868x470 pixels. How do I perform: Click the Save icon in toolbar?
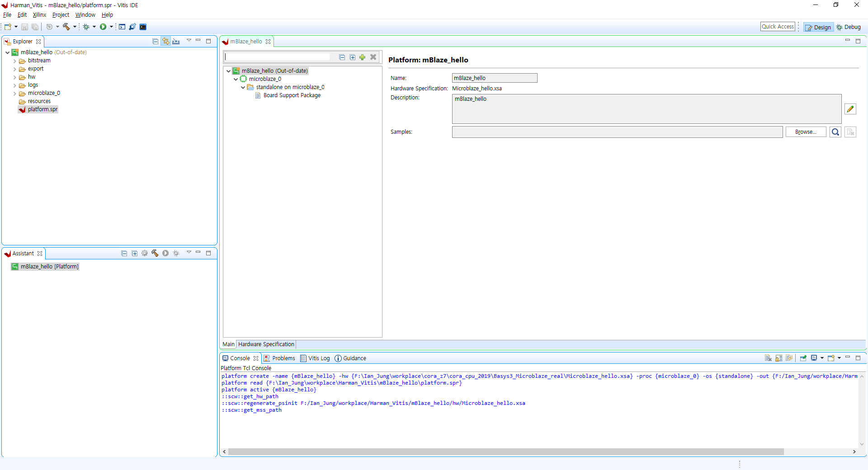tap(24, 27)
